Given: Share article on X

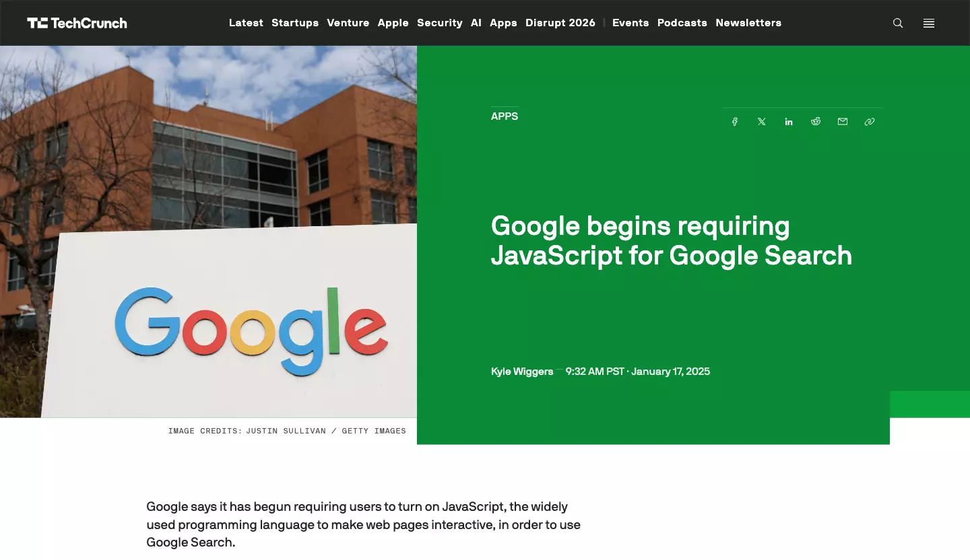Looking at the screenshot, I should pos(762,122).
